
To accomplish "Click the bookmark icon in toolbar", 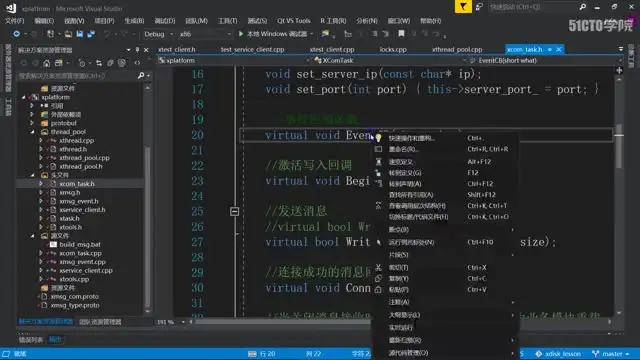I will 401,34.
